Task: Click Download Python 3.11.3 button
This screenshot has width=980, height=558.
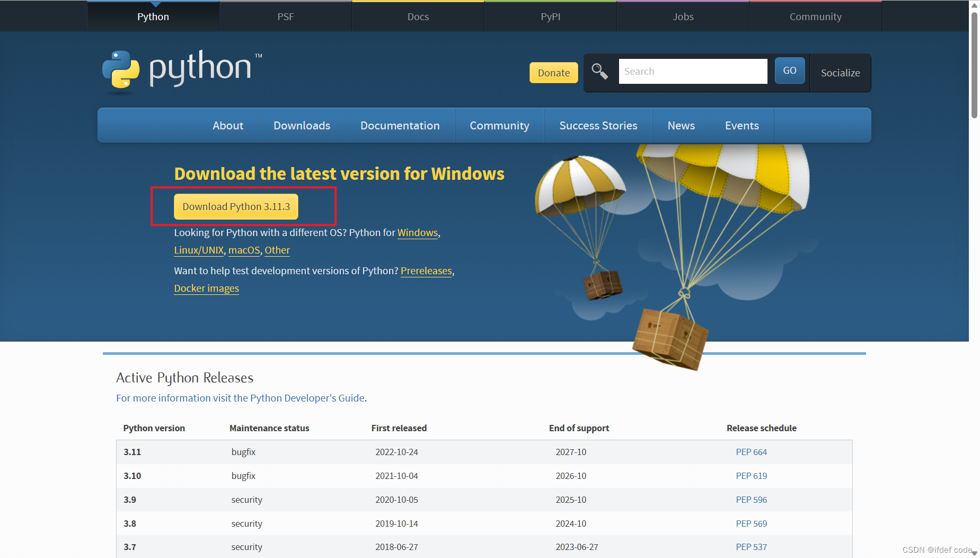Action: click(236, 206)
